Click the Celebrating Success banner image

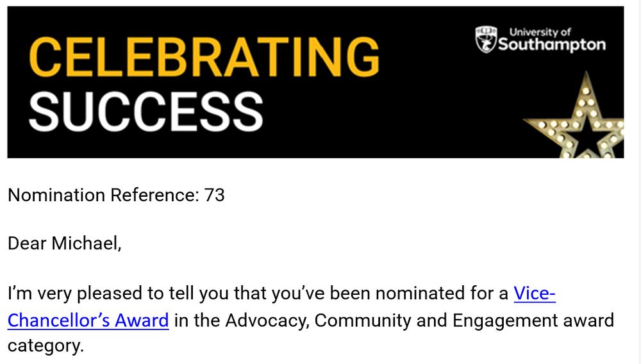pyautogui.click(x=315, y=82)
